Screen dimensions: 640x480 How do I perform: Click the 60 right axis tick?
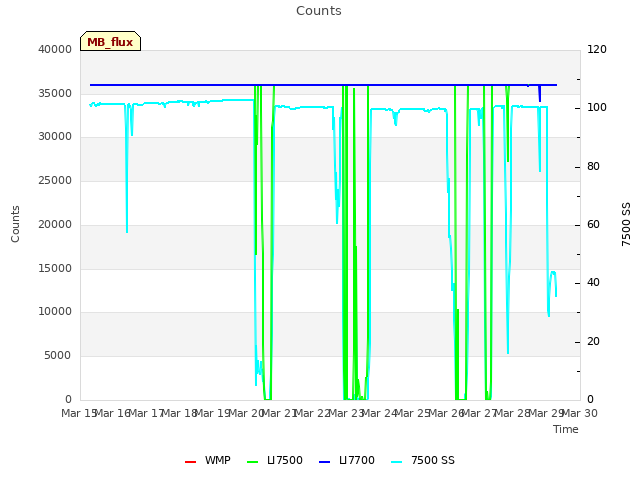point(593,224)
